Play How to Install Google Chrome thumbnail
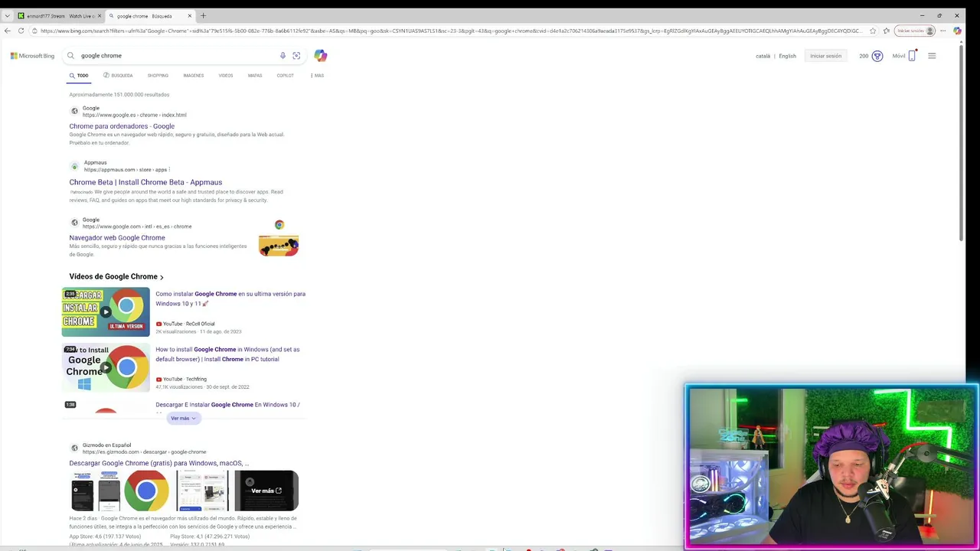Screen dimensions: 980x551 (x=106, y=367)
